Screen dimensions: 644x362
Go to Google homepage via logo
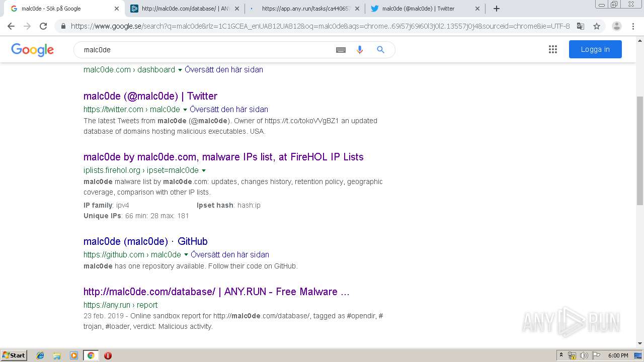[33, 50]
